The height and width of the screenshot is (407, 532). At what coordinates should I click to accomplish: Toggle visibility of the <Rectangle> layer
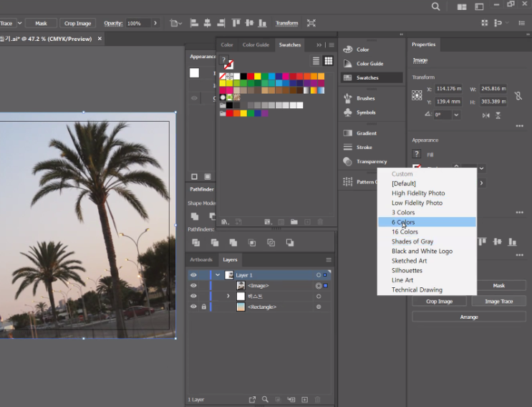[x=193, y=307]
